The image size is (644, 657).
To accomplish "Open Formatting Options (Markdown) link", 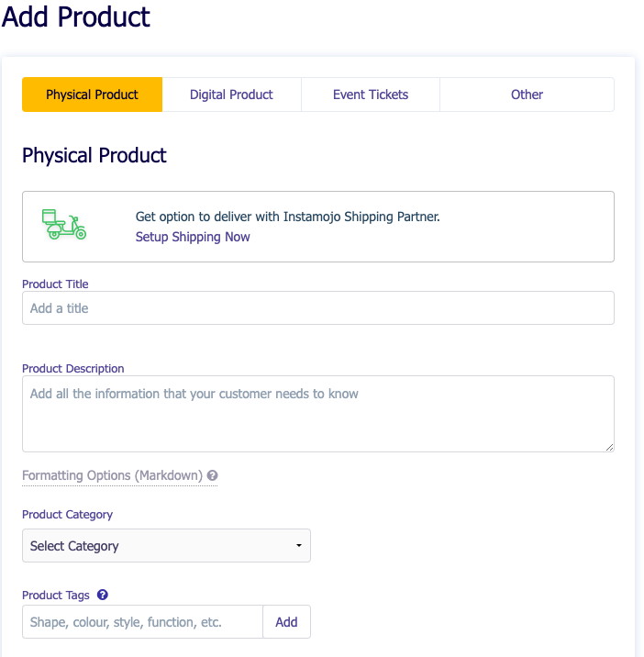I will [x=112, y=475].
